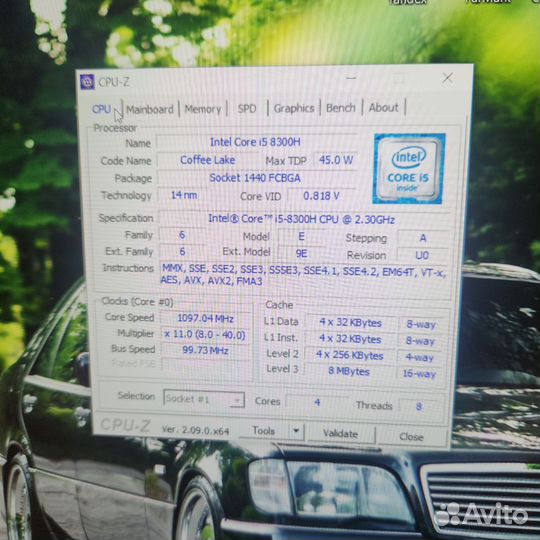Viewport: 540px width, 540px height.
Task: Click the code name Coffee Lake
Action: [208, 160]
